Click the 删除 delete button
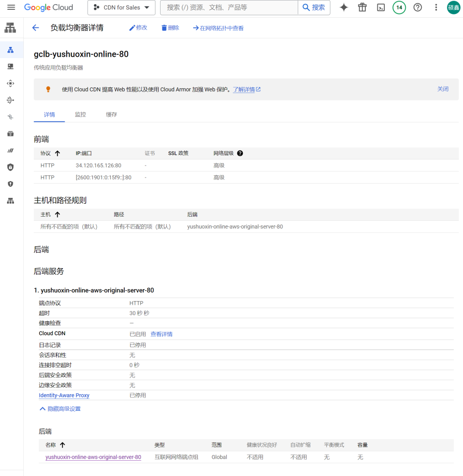Viewport: 463px width, 476px height. pos(170,28)
